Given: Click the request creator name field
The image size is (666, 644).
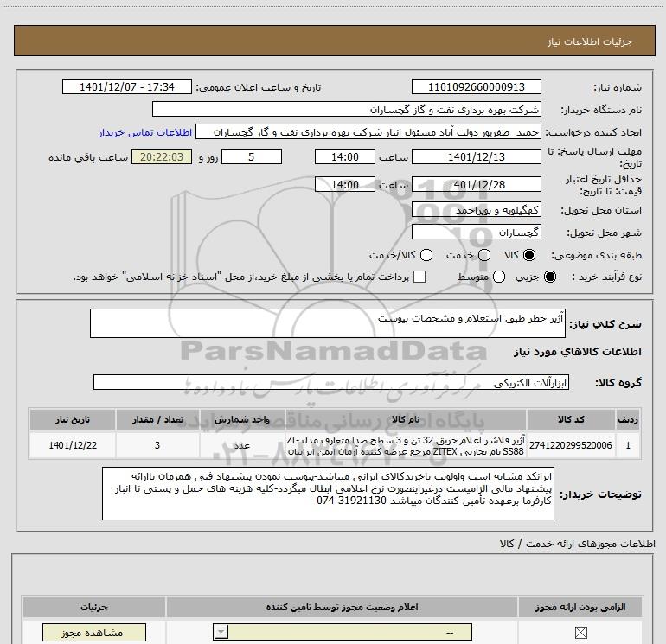Looking at the screenshot, I should coord(368,132).
